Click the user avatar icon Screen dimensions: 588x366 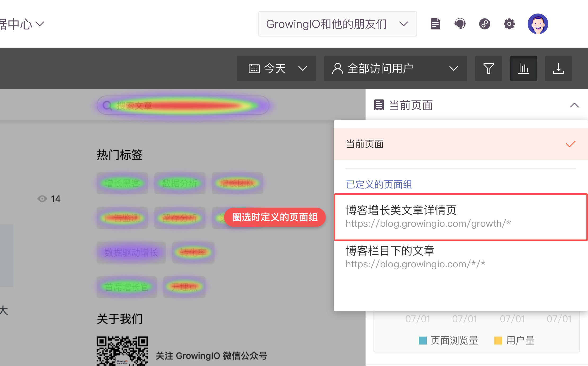(x=538, y=24)
